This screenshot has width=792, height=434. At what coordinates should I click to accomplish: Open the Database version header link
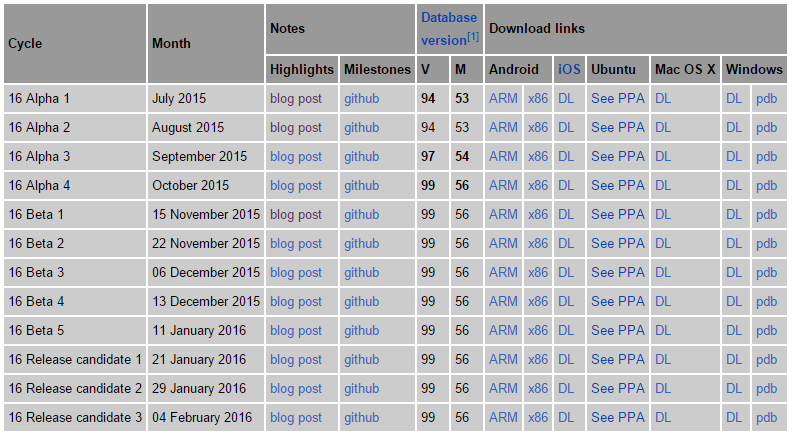[x=448, y=18]
